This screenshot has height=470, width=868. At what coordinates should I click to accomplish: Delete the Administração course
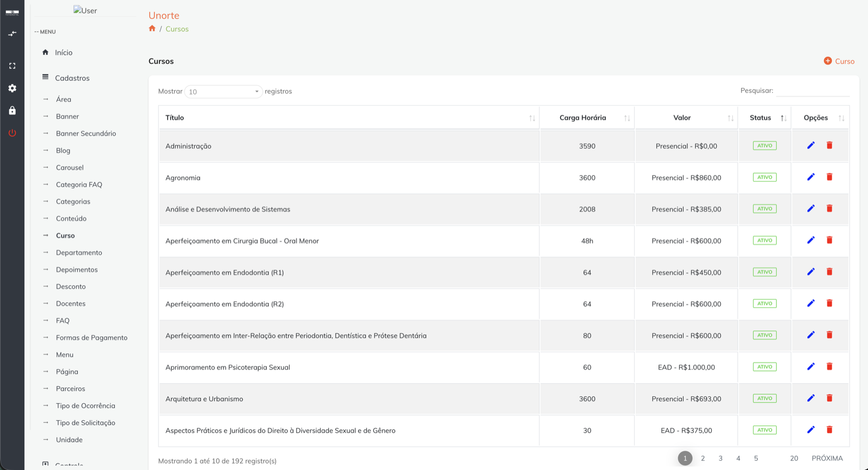click(x=829, y=145)
